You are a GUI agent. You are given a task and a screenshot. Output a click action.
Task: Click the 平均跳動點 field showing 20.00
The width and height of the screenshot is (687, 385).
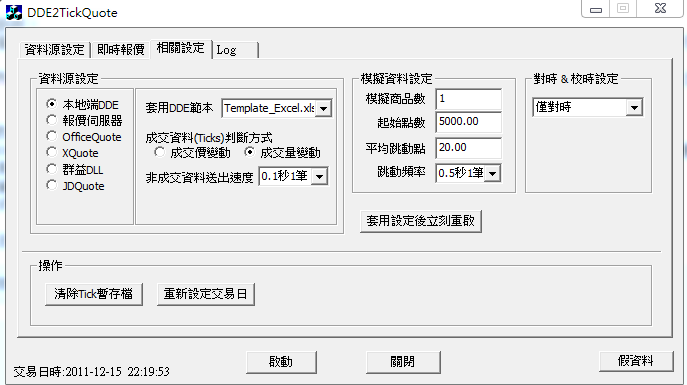pyautogui.click(x=468, y=148)
